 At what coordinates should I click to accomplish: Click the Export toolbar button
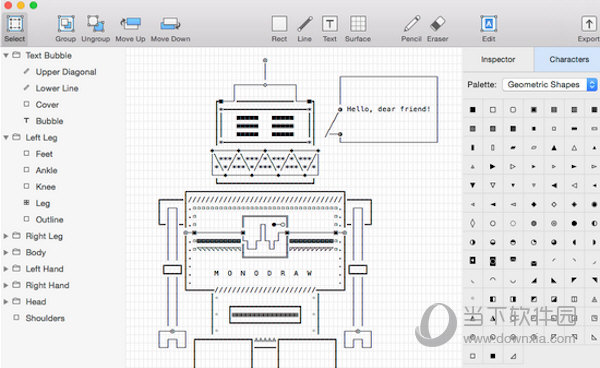tap(589, 28)
